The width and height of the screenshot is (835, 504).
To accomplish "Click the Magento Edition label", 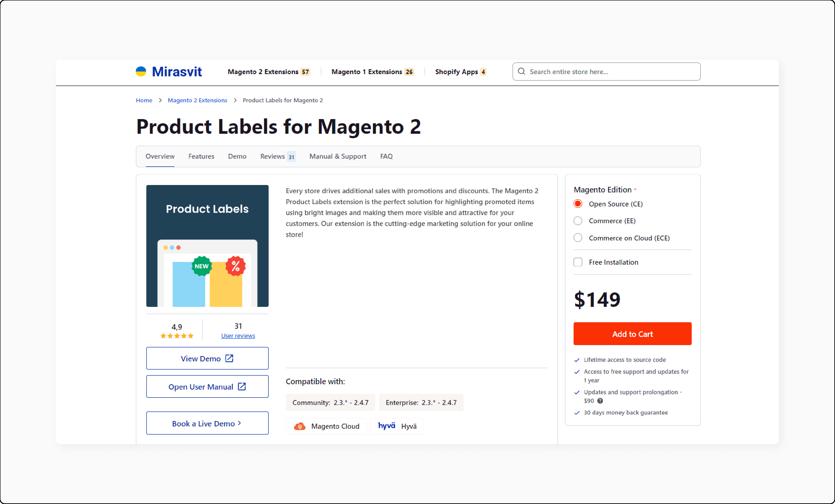I will tap(602, 189).
